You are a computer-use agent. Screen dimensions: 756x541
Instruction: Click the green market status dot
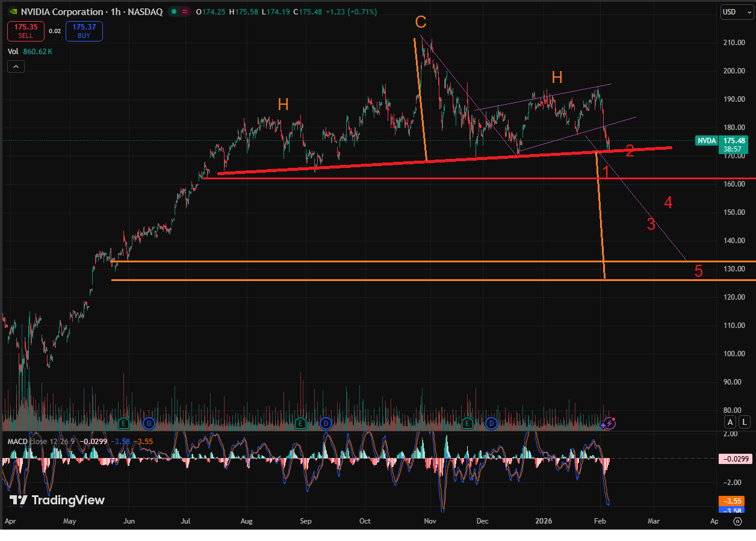(173, 12)
